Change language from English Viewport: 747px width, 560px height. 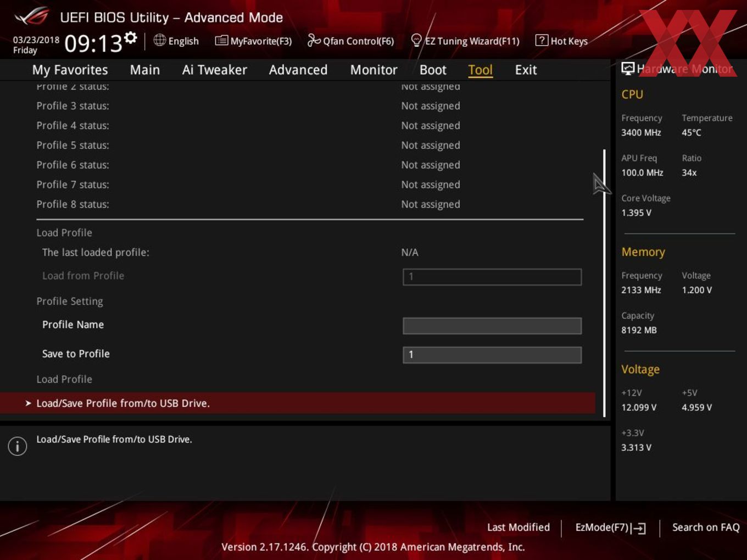pyautogui.click(x=183, y=41)
